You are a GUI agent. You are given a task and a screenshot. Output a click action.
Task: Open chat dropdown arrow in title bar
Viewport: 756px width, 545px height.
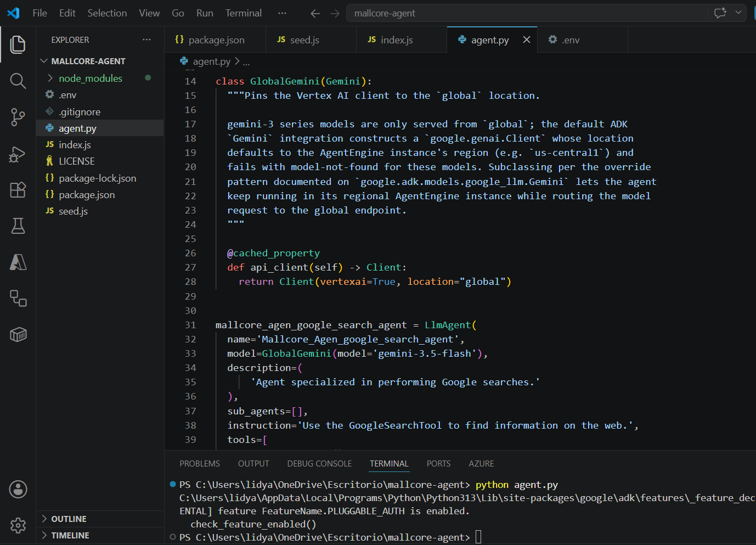click(738, 13)
